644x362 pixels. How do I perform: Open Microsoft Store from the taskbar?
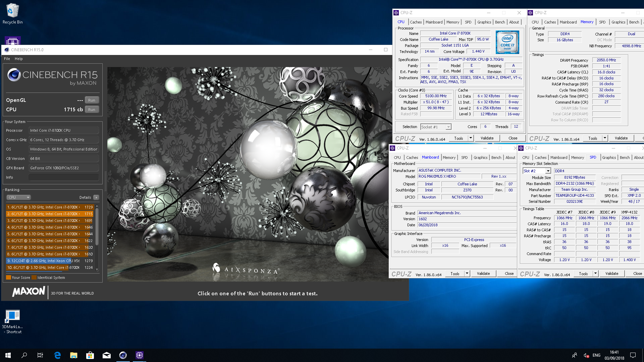pyautogui.click(x=90, y=355)
